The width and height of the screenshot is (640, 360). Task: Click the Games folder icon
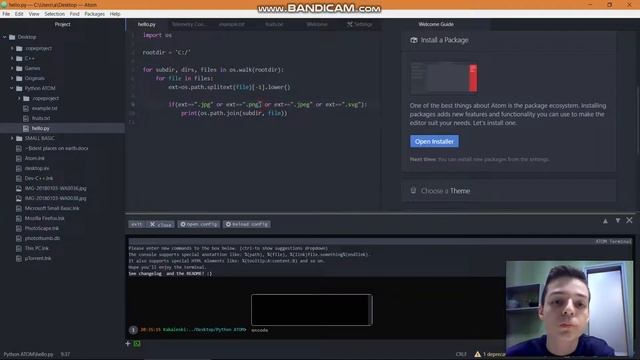click(x=19, y=68)
